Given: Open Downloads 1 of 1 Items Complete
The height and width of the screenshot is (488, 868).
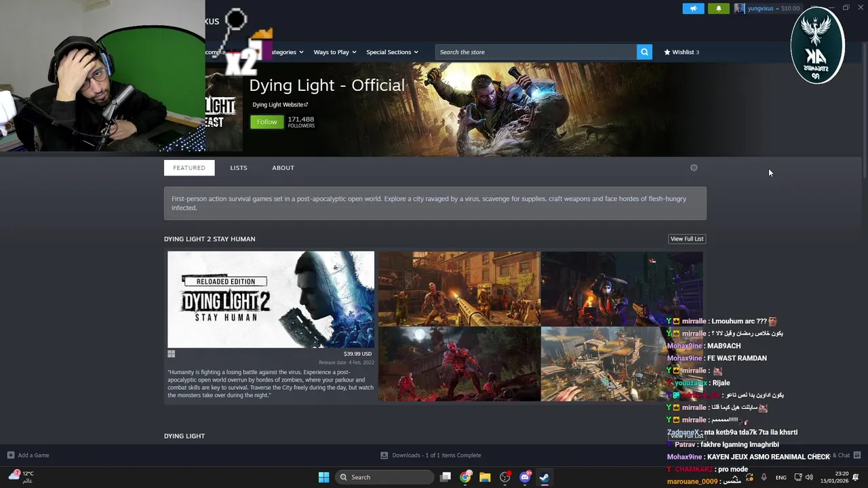Looking at the screenshot, I should click(x=436, y=455).
